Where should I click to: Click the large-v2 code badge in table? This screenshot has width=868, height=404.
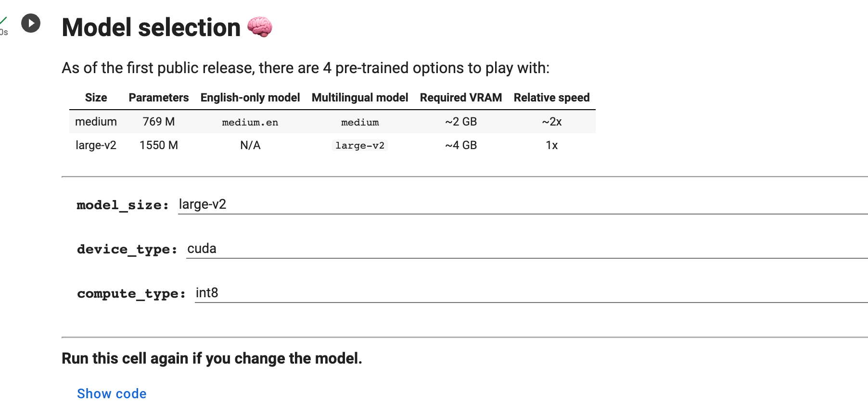pyautogui.click(x=360, y=145)
